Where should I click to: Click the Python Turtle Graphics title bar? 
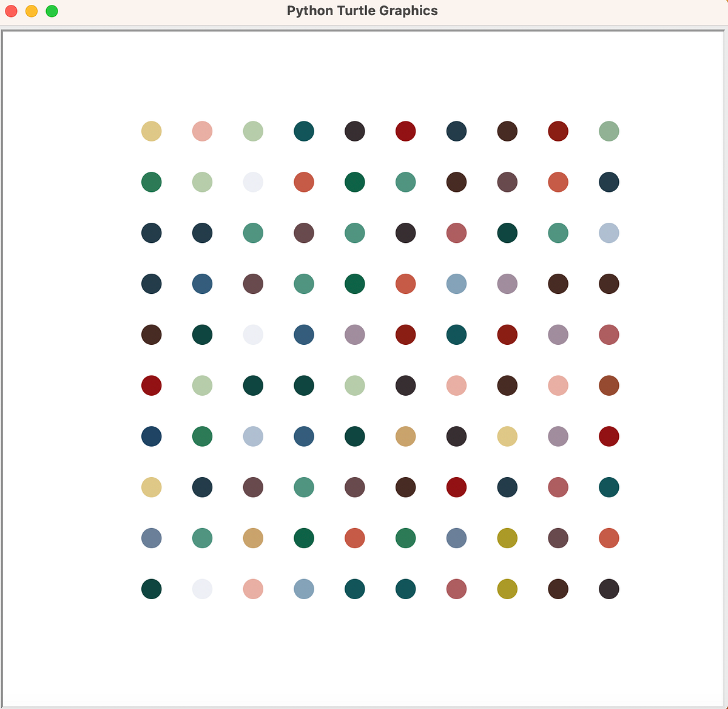[363, 10]
